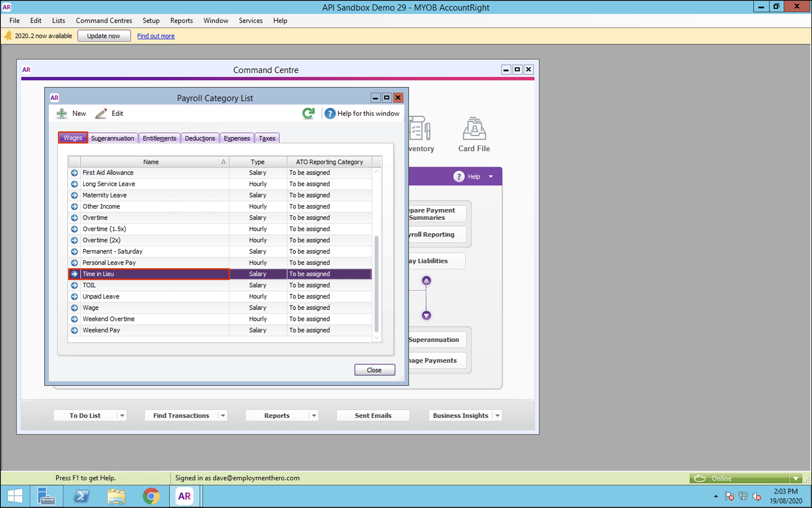Open the detail arrow for Overtime (2x)
Image resolution: width=812 pixels, height=508 pixels.
point(75,240)
